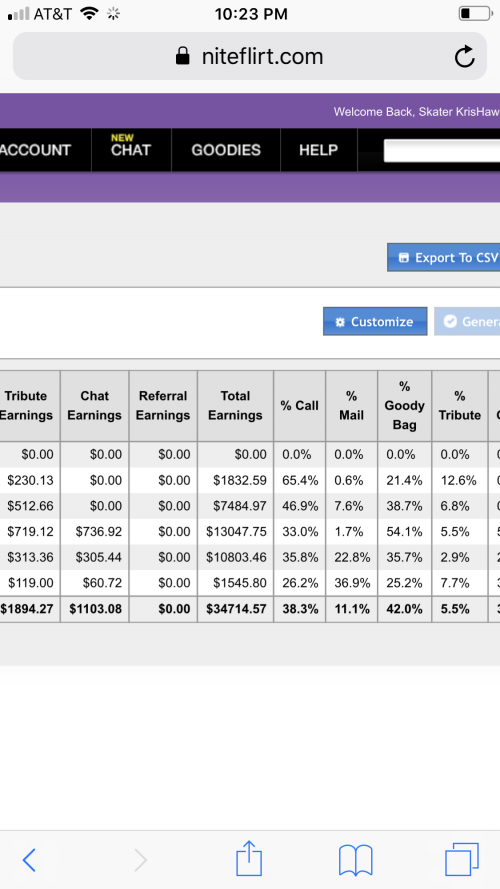This screenshot has width=500, height=889.
Task: Click the $1545.80 total earnings cell
Action: [x=235, y=583]
